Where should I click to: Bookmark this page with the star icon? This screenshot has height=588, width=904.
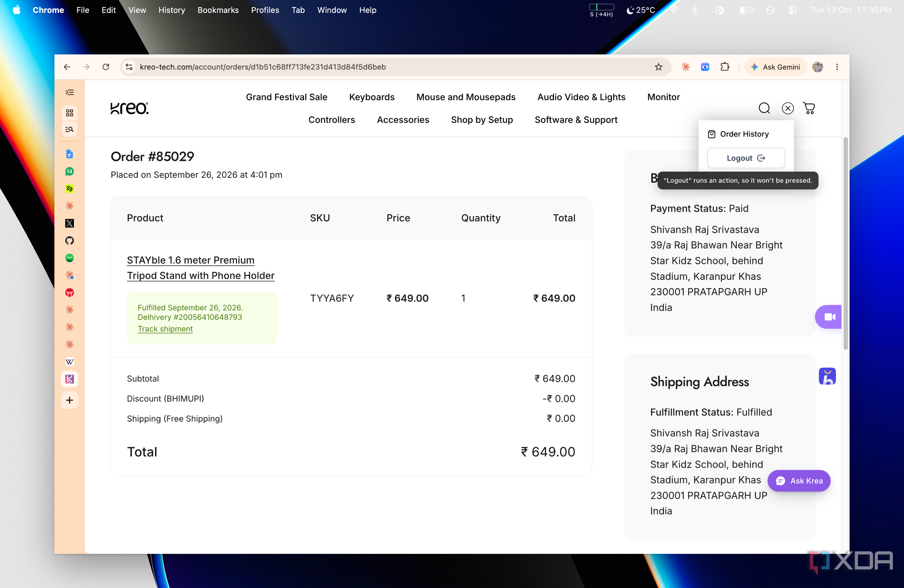[x=659, y=67]
